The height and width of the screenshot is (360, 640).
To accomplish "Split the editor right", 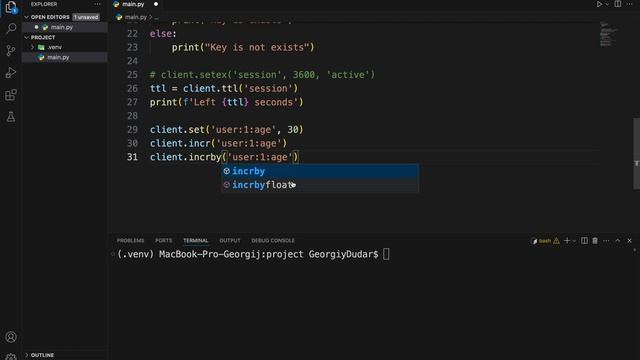I will click(618, 4).
